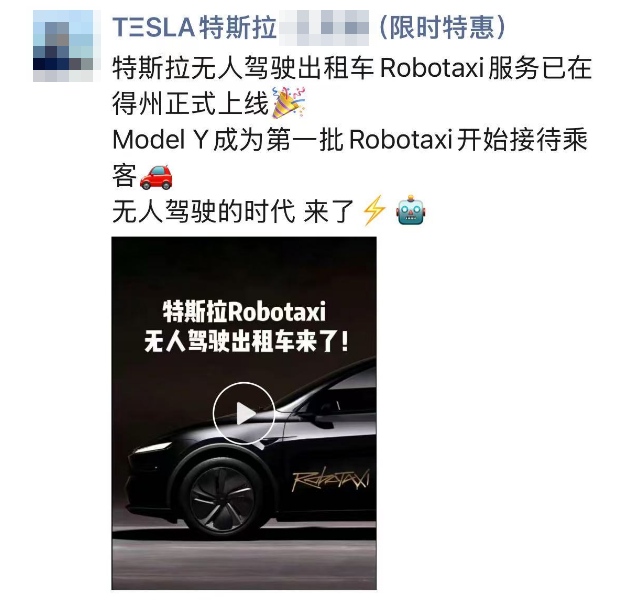625x600 pixels.
Task: Click the blurred portion of the account name
Action: click(324, 28)
